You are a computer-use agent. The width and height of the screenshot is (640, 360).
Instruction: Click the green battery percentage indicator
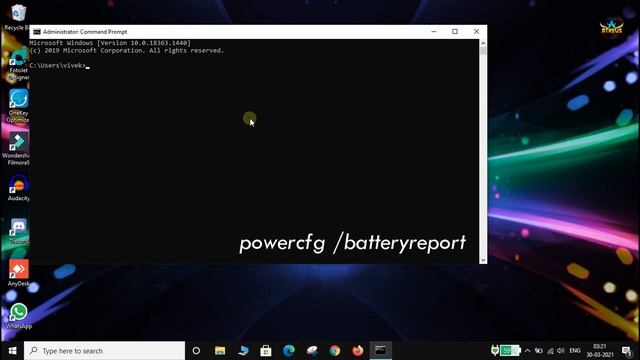pos(510,350)
